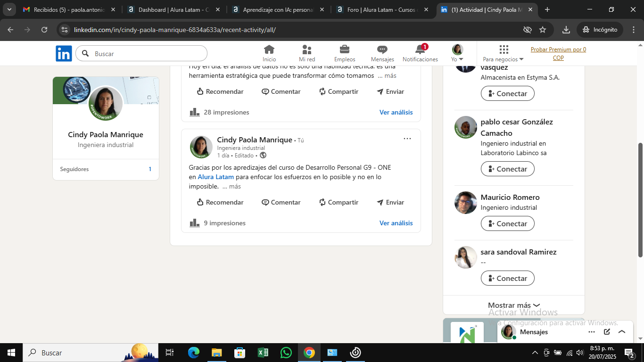Viewport: 644px width, 362px height.
Task: Open Excel from the taskbar
Action: pyautogui.click(x=263, y=353)
